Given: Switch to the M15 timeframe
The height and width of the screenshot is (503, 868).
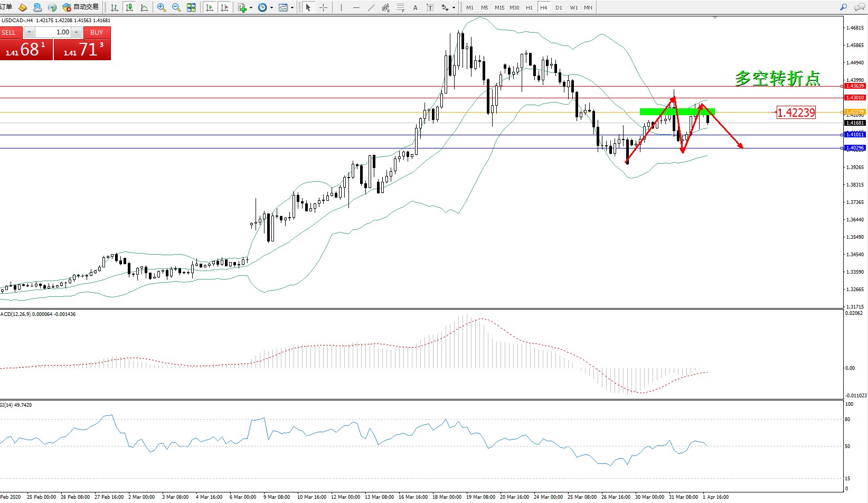Looking at the screenshot, I should (499, 7).
